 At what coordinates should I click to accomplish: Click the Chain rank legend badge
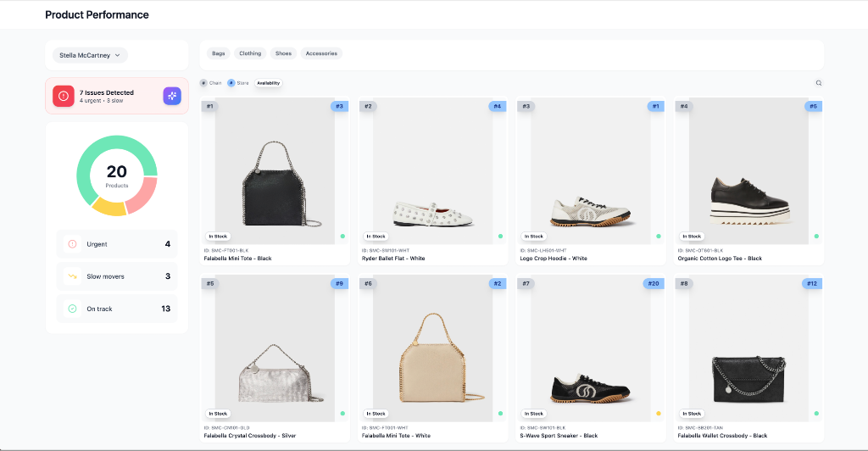(203, 83)
